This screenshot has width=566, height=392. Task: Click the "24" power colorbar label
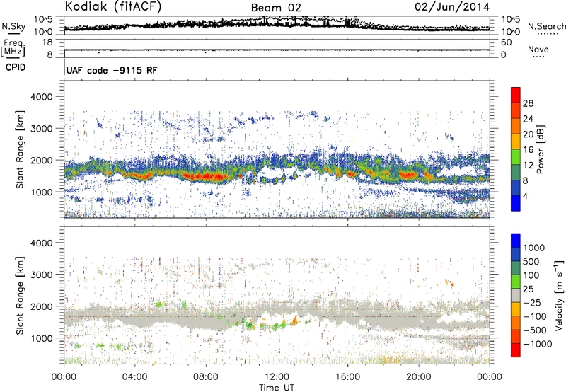[x=528, y=119]
